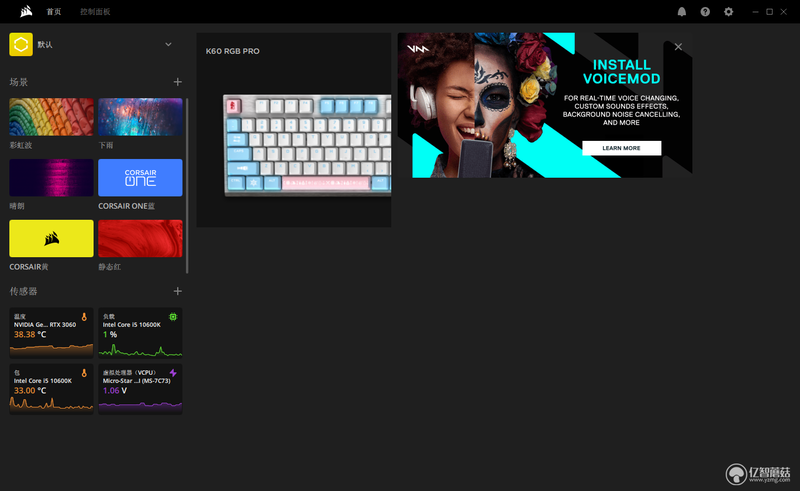Click the purple lightning icon on the VCPU card

click(173, 373)
